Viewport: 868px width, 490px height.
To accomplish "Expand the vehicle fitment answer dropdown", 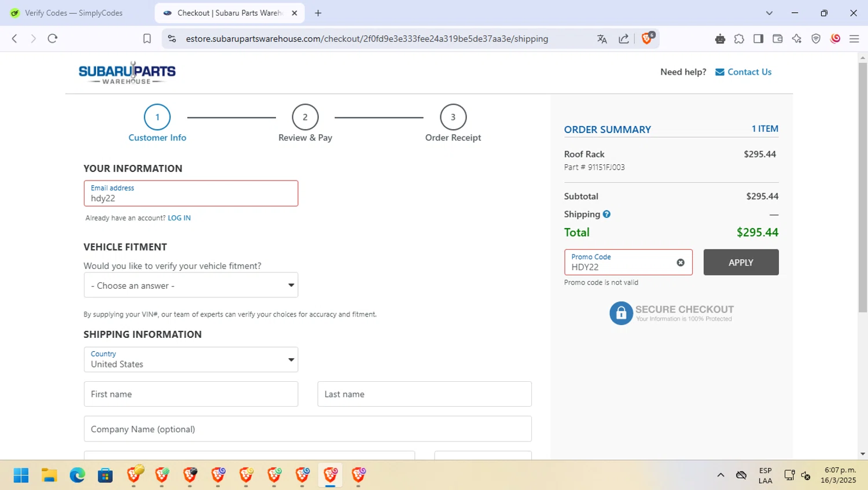I will [191, 285].
